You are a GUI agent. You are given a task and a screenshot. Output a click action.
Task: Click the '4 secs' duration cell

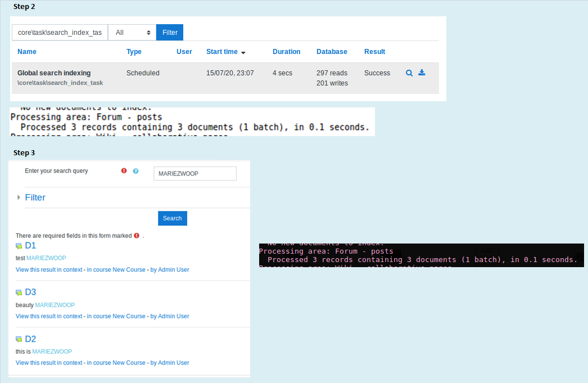pyautogui.click(x=282, y=73)
